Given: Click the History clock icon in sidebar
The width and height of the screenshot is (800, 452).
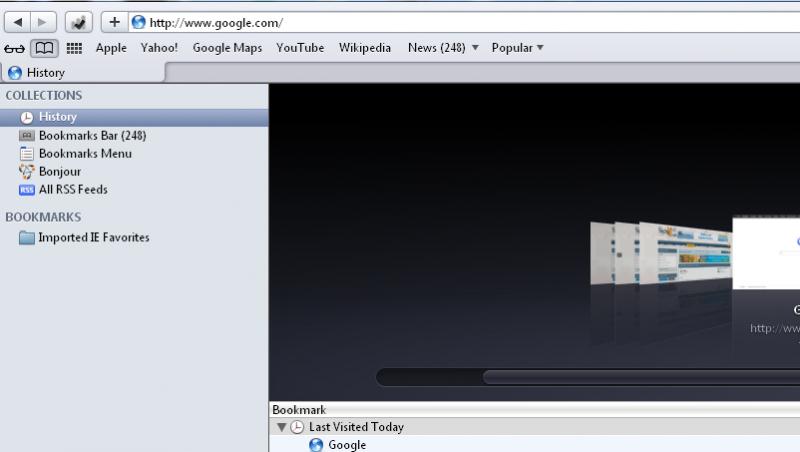Looking at the screenshot, I should click(x=27, y=118).
